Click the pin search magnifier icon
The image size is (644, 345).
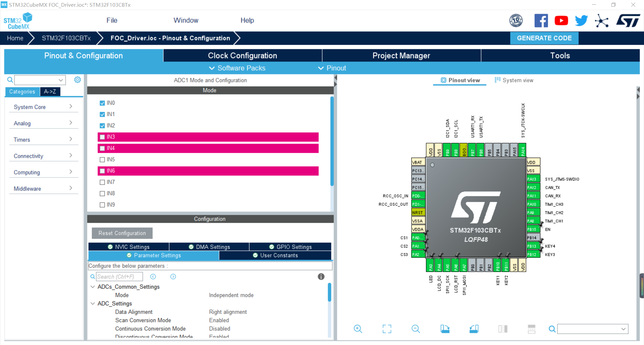pyautogui.click(x=552, y=329)
